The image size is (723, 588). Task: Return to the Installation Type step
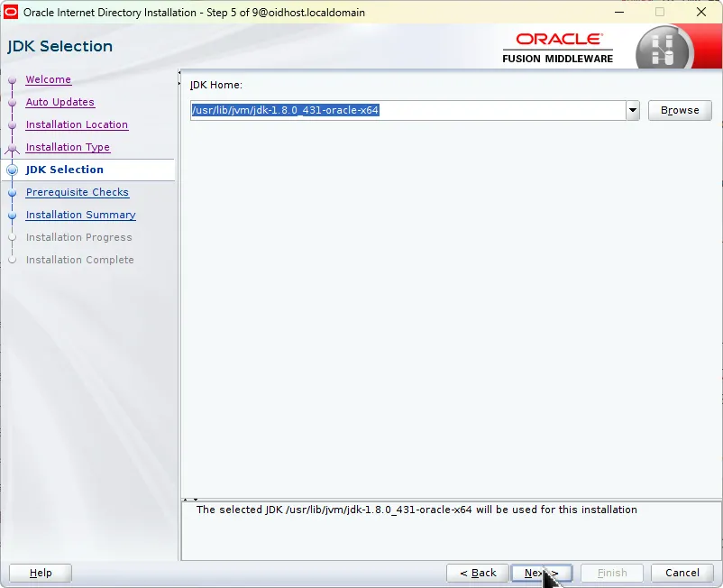[x=68, y=147]
